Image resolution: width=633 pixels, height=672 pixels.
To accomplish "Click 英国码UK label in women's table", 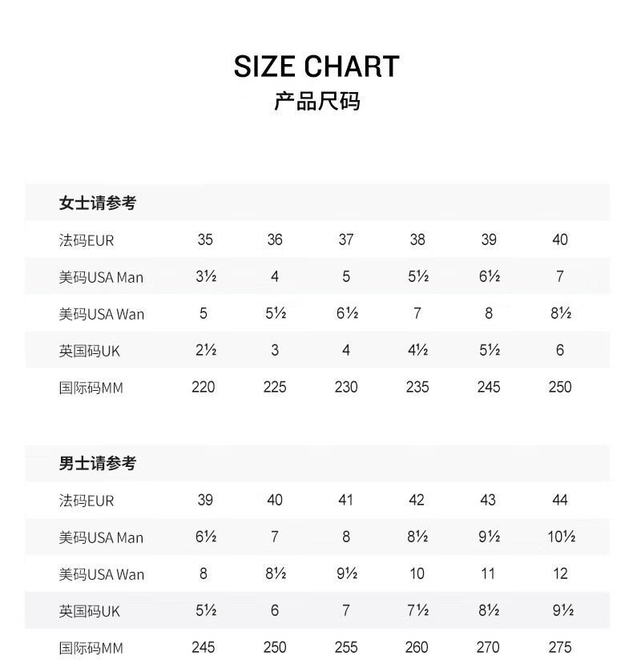I will click(90, 351).
